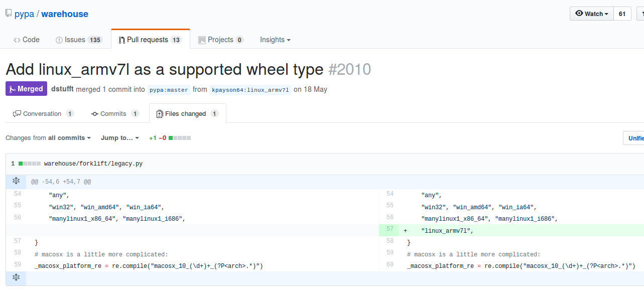
Task: Open the Commits tab
Action: click(x=115, y=114)
